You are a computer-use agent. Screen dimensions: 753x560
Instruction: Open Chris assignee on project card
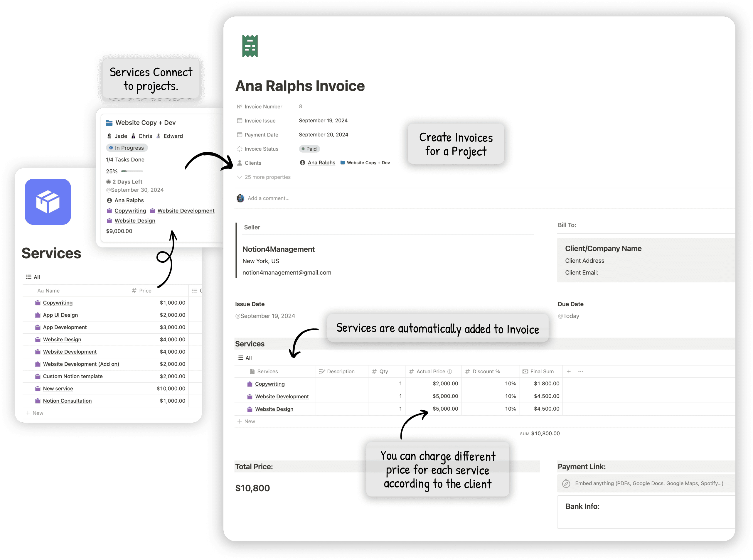coord(145,136)
